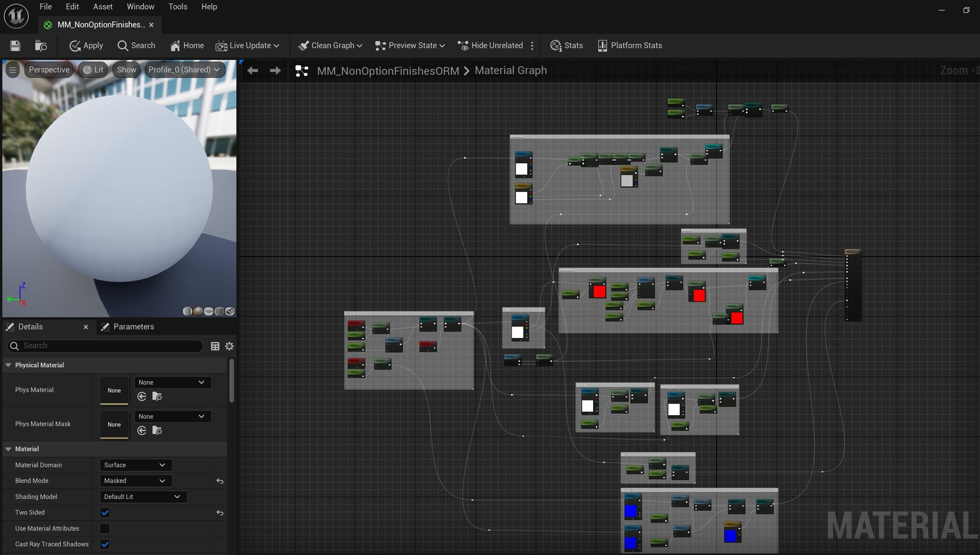Click the Perspective viewport button

(49, 70)
